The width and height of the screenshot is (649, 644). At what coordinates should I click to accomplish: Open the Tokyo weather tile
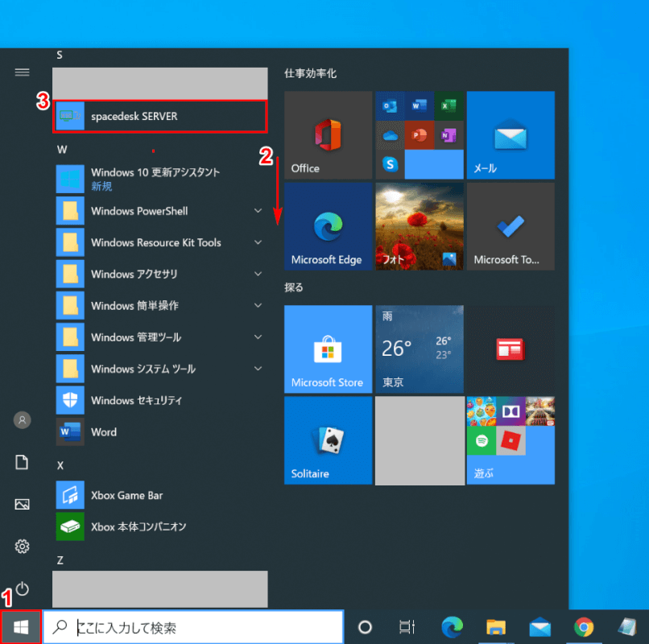point(420,349)
